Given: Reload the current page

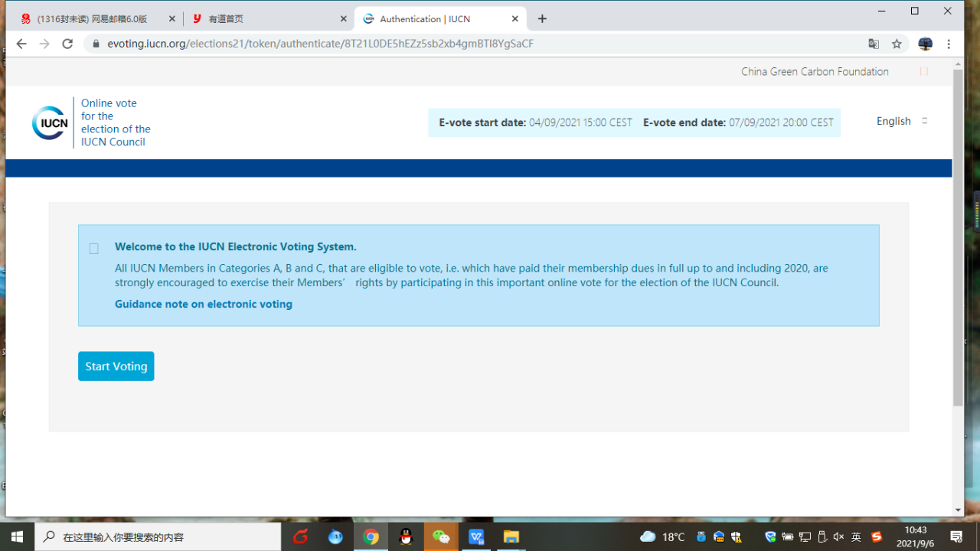Looking at the screenshot, I should [67, 44].
